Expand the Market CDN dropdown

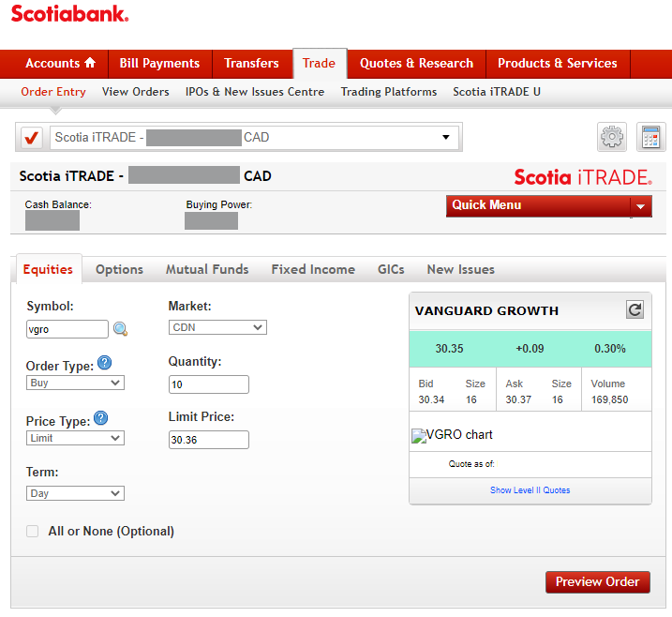pos(217,327)
